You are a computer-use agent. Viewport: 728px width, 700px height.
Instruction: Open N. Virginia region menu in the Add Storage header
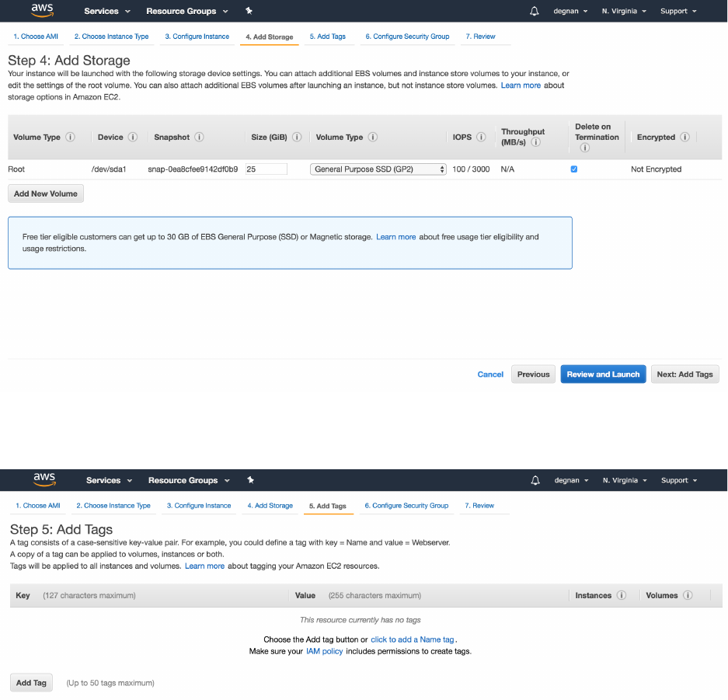click(624, 11)
